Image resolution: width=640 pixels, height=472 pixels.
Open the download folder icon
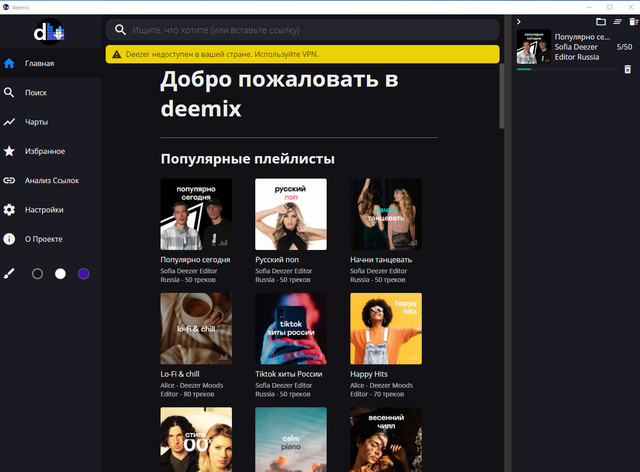(601, 22)
